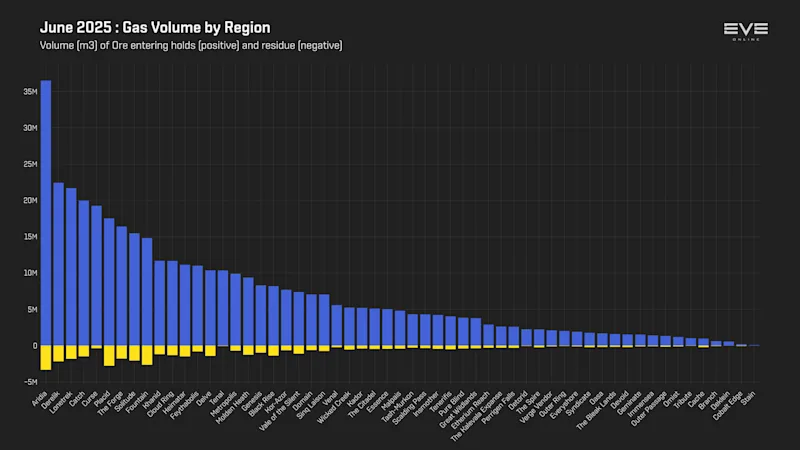Click the 'Deklein' x-axis label
The height and width of the screenshot is (450, 800).
720,401
